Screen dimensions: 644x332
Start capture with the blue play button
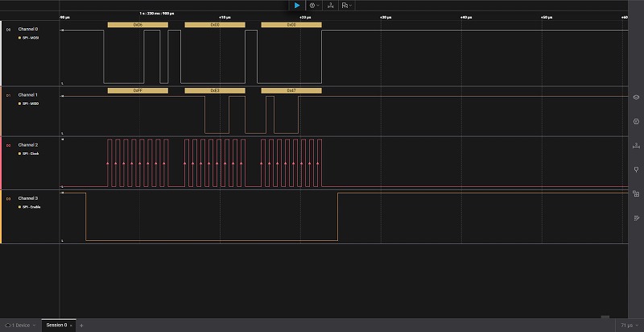pos(297,5)
